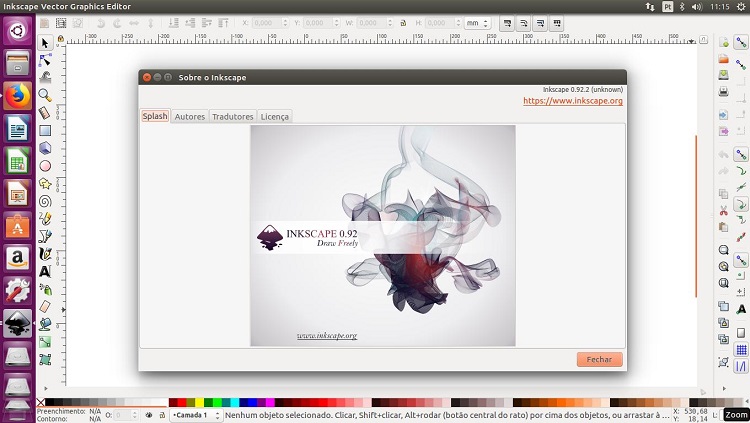
Task: Select the Pencil freehand tool
Action: pos(45,219)
